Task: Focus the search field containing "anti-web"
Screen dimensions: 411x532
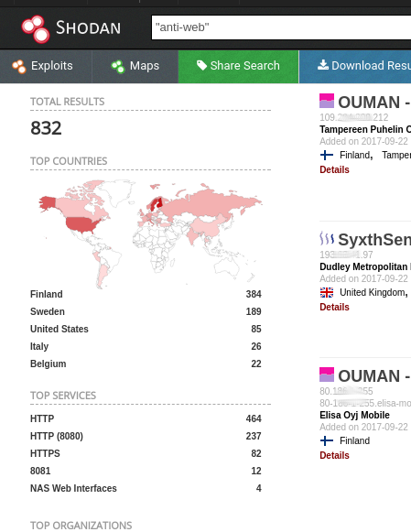Action: point(281,27)
